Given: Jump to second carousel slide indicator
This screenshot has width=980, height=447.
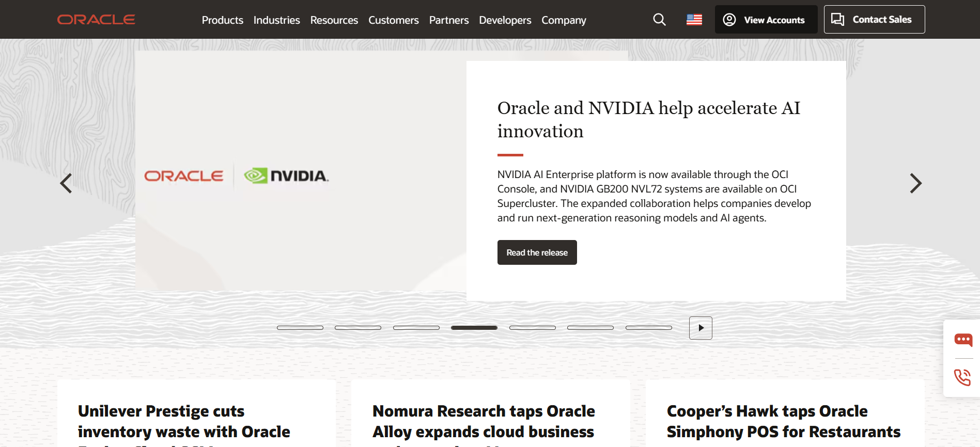Looking at the screenshot, I should coord(358,328).
